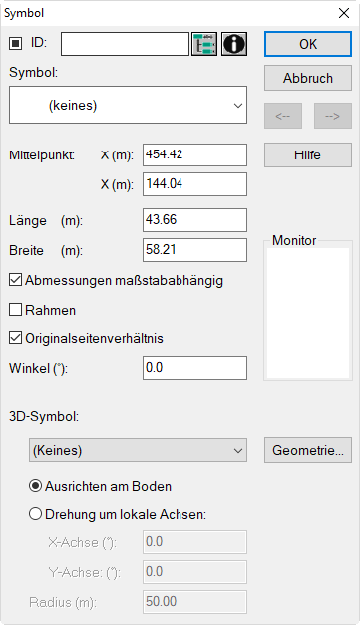Click the Winkel angle input field
The height and width of the screenshot is (625, 360).
(x=195, y=368)
